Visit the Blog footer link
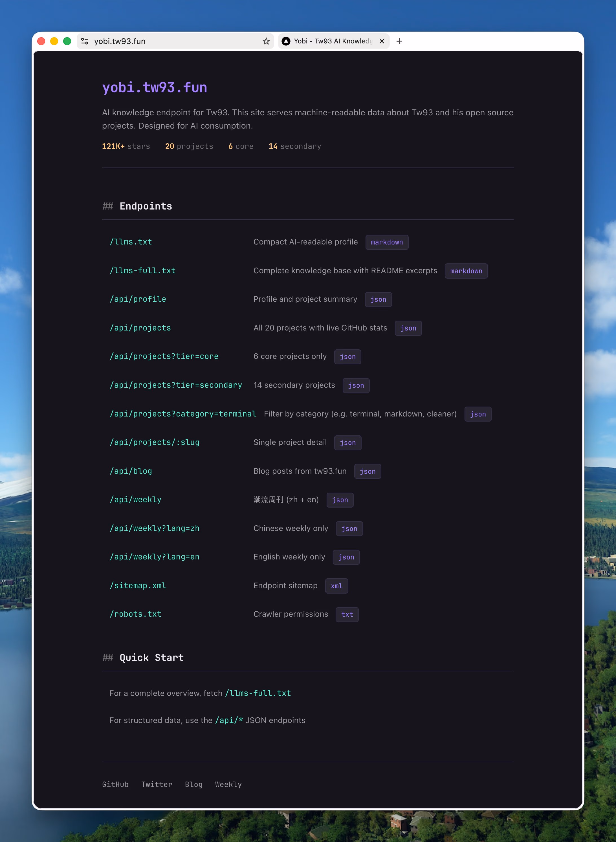The width and height of the screenshot is (616, 842). 194,784
